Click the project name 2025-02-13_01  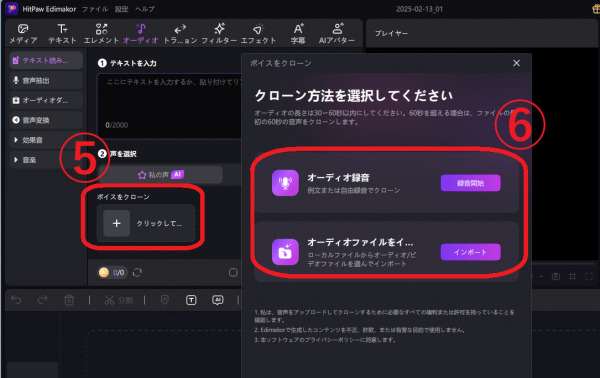(x=419, y=9)
